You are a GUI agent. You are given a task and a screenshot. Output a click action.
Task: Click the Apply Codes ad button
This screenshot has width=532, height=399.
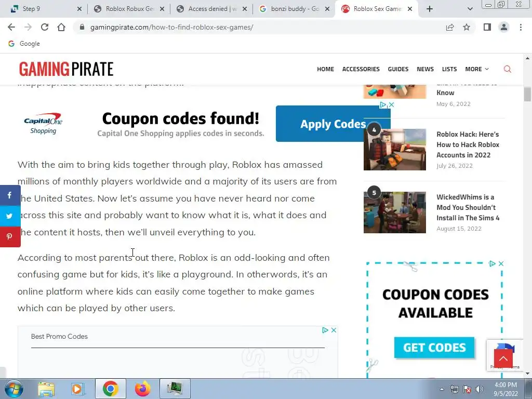tap(333, 124)
